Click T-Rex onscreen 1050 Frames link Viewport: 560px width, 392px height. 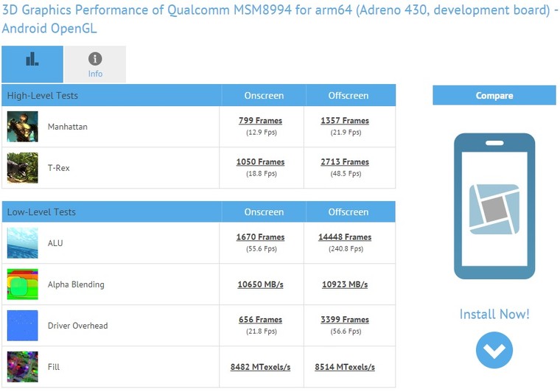click(x=260, y=162)
